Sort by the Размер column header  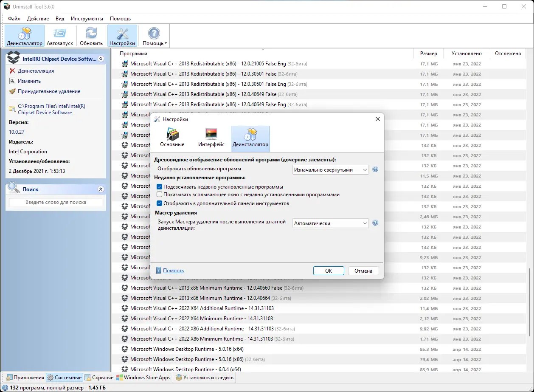click(428, 54)
